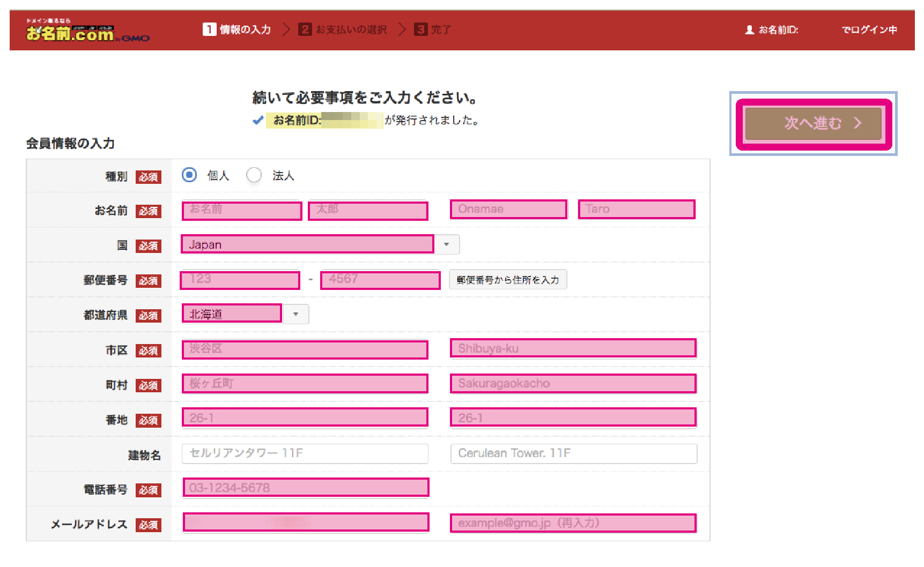This screenshot has height=567, width=924.
Task: Focus the English 26-1 address field
Action: (x=573, y=418)
